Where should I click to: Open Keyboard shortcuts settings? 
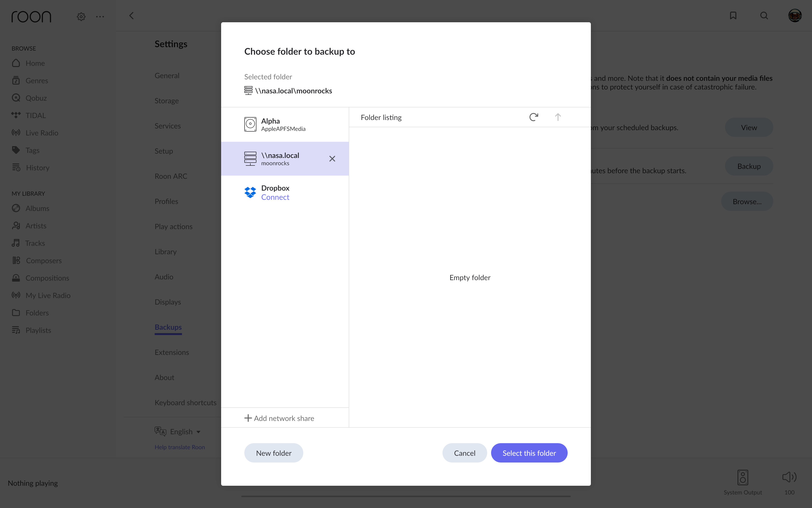[x=185, y=403]
